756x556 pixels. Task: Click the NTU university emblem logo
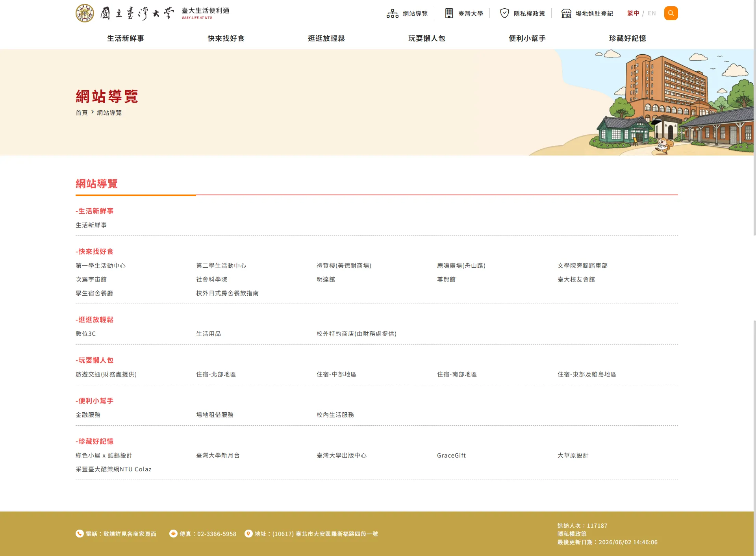pyautogui.click(x=85, y=13)
